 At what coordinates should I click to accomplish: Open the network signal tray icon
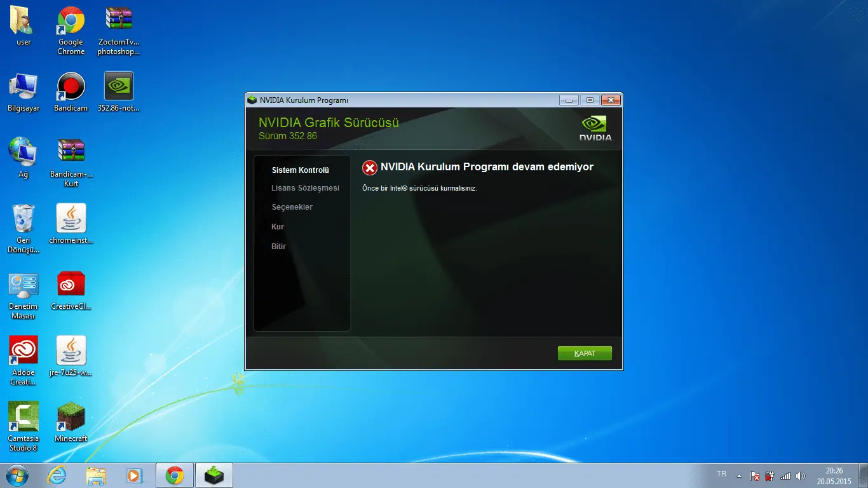coord(785,475)
